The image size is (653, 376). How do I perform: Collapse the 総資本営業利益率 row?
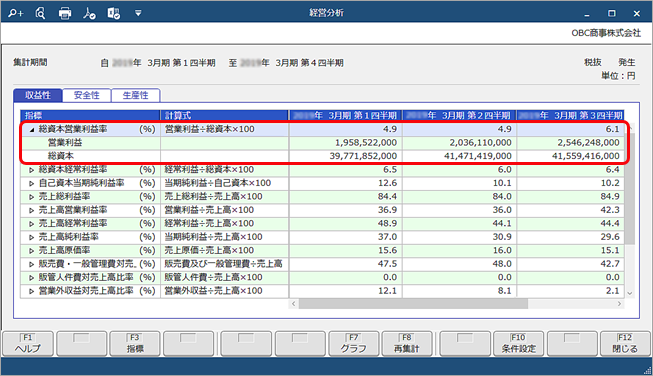[32, 129]
